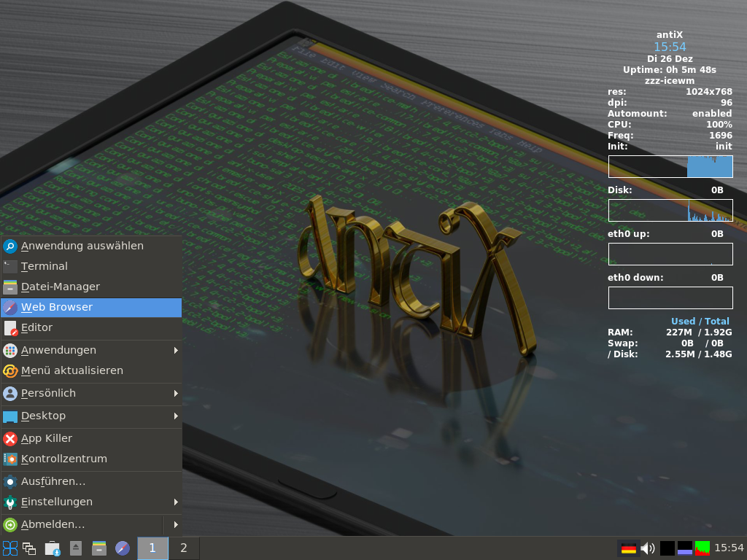
Task: Click the taskbar clock showing 15:54
Action: click(x=729, y=548)
